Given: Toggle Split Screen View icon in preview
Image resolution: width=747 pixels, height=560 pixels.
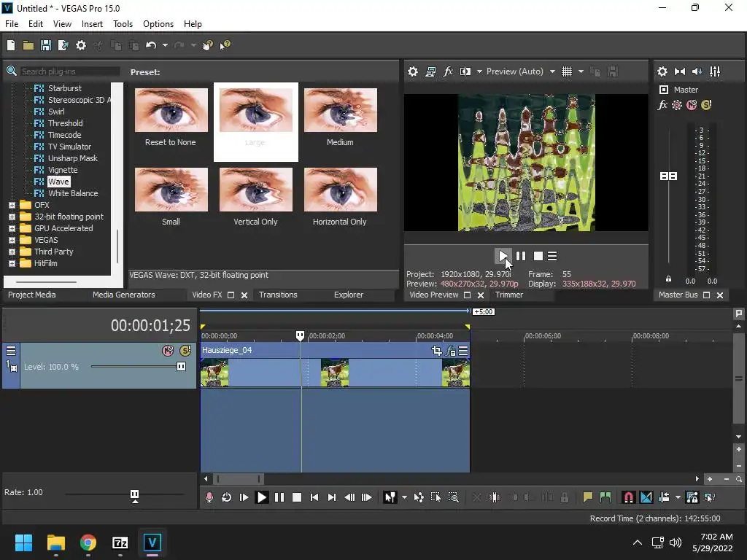Looking at the screenshot, I should click(465, 71).
